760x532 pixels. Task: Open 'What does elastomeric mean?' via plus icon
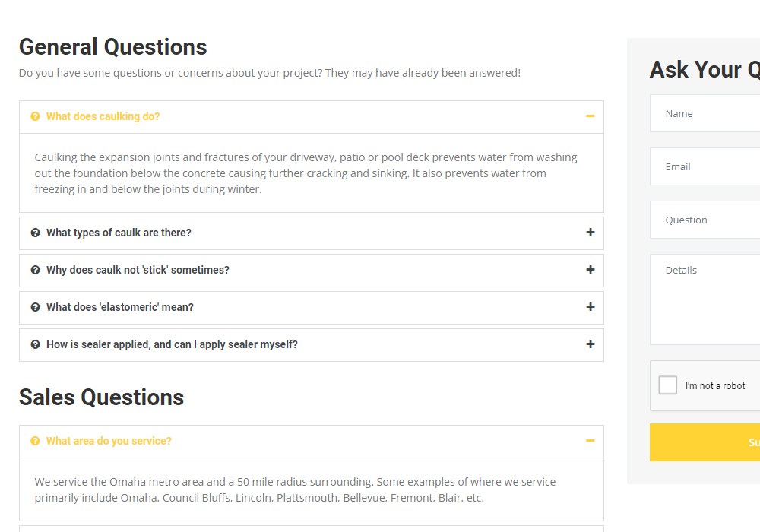coord(590,307)
